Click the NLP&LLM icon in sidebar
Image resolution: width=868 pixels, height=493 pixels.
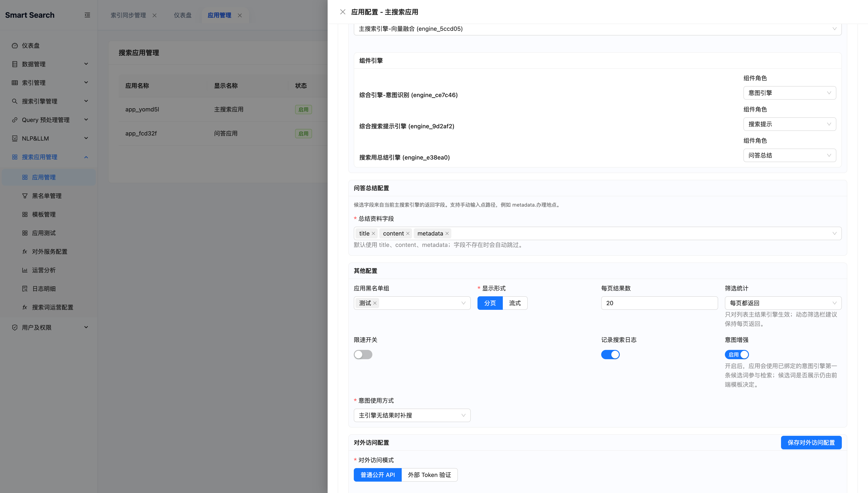15,138
